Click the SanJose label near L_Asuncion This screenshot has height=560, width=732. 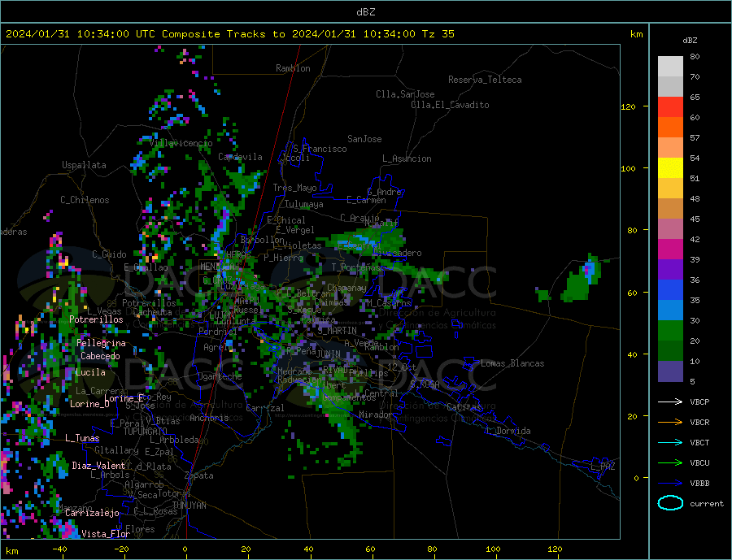pos(364,139)
